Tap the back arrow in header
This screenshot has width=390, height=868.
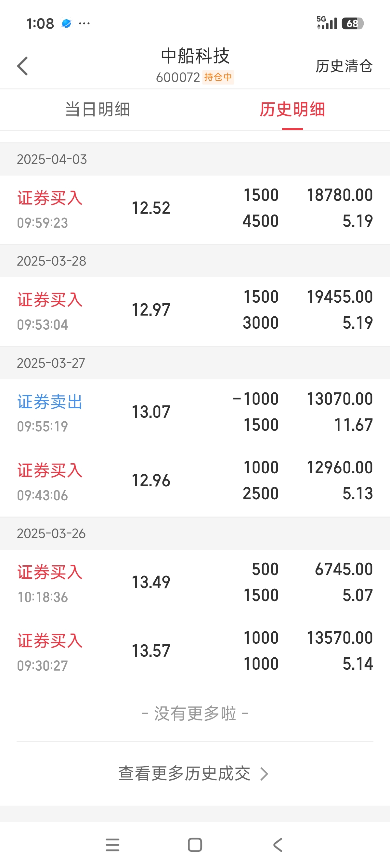22,66
